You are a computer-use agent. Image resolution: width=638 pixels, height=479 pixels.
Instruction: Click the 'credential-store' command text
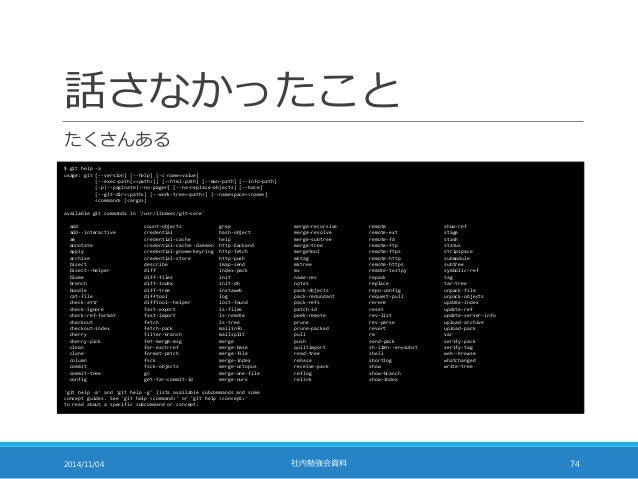(x=167, y=258)
